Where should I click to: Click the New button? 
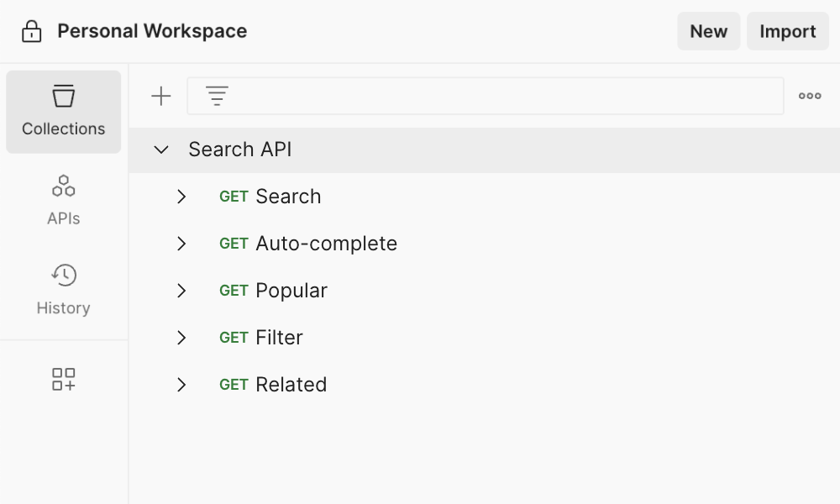708,32
